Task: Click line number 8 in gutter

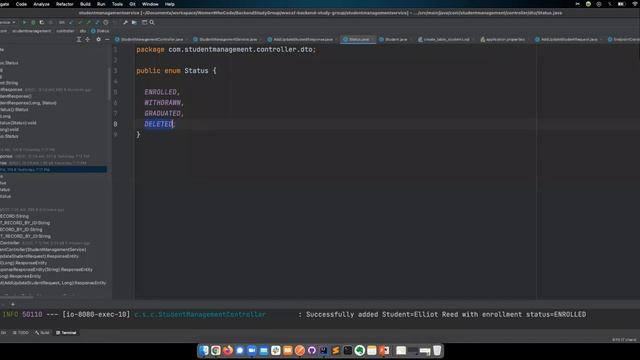Action: 116,124
